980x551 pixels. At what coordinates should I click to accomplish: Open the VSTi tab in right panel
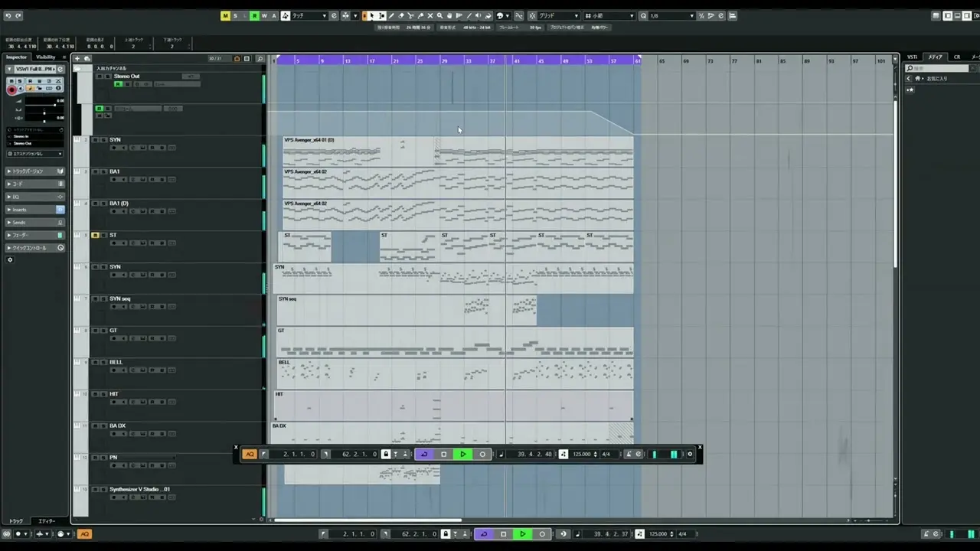913,57
